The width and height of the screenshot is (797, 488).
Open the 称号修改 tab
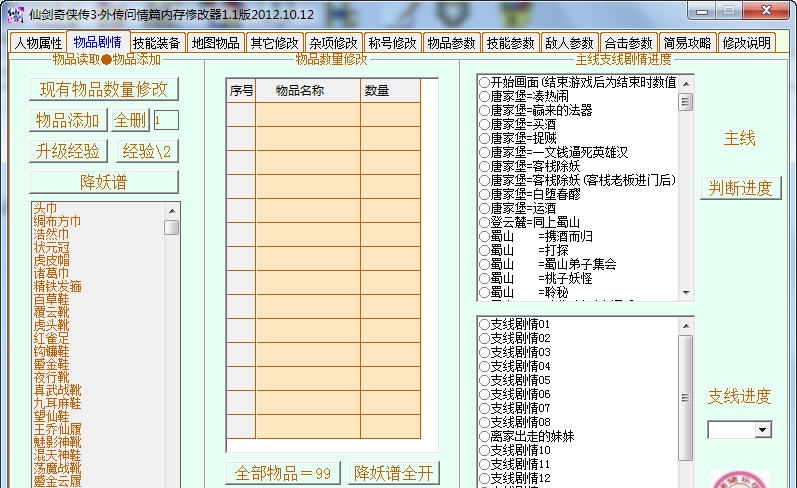click(x=392, y=43)
